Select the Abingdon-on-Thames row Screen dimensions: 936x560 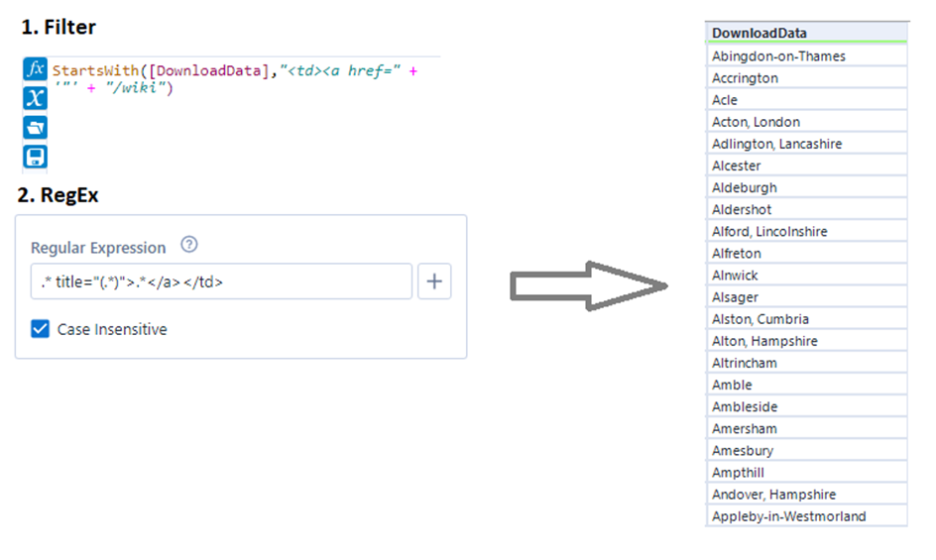coord(806,56)
